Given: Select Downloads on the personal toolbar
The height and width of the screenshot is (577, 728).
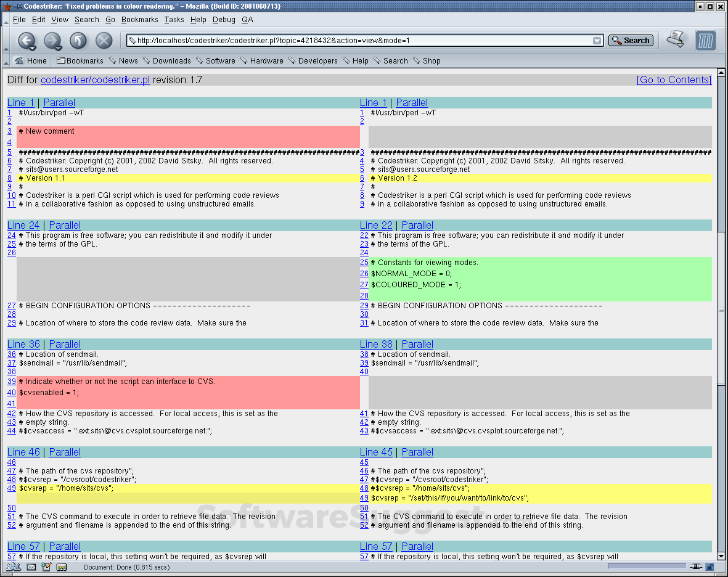Looking at the screenshot, I should click(167, 60).
